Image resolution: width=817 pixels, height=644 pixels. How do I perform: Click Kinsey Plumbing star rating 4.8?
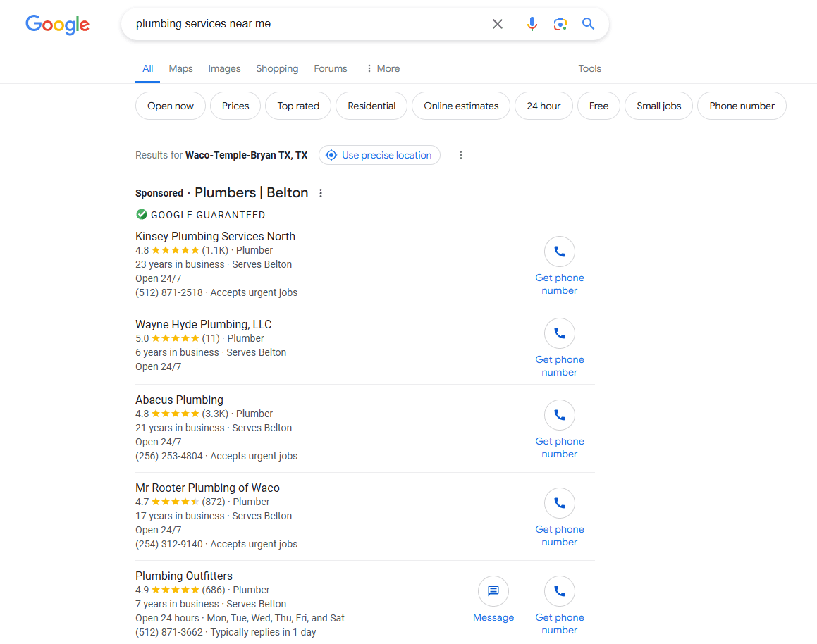coord(182,250)
